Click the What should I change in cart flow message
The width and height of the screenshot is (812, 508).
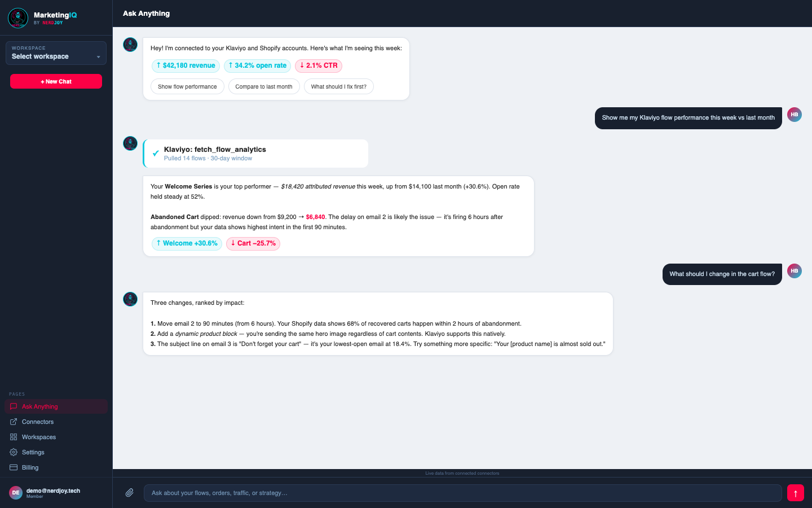coord(722,274)
